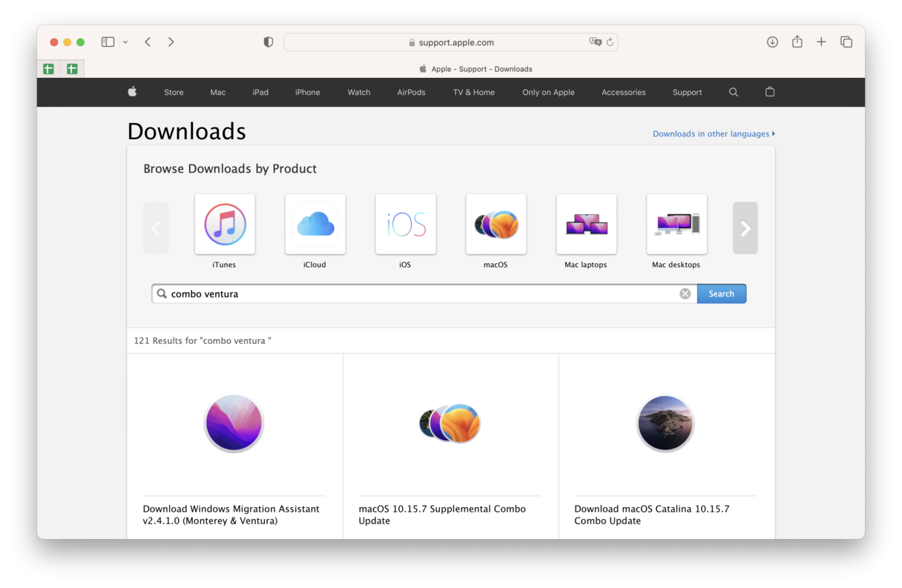This screenshot has width=902, height=588.
Task: Go back using the left carousel arrow
Action: [156, 228]
